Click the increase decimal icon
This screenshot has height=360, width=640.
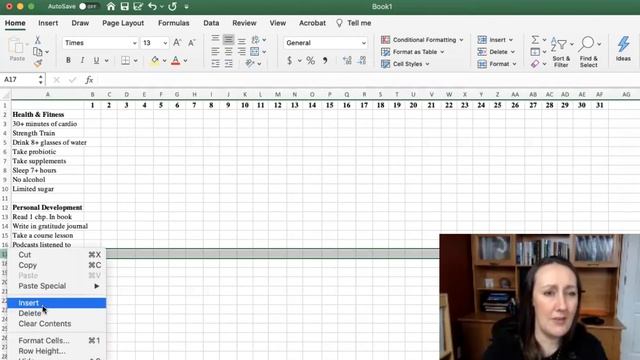347,60
